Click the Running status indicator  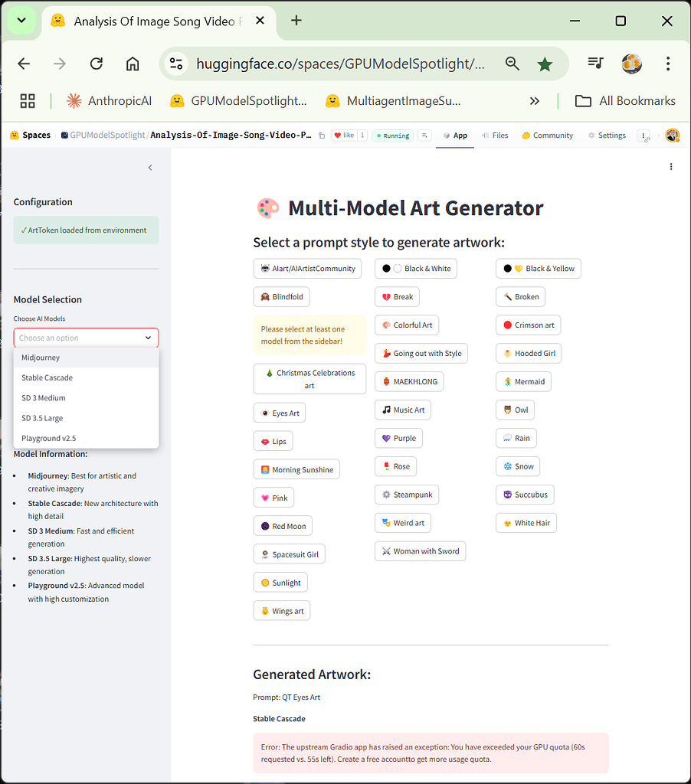coord(392,135)
